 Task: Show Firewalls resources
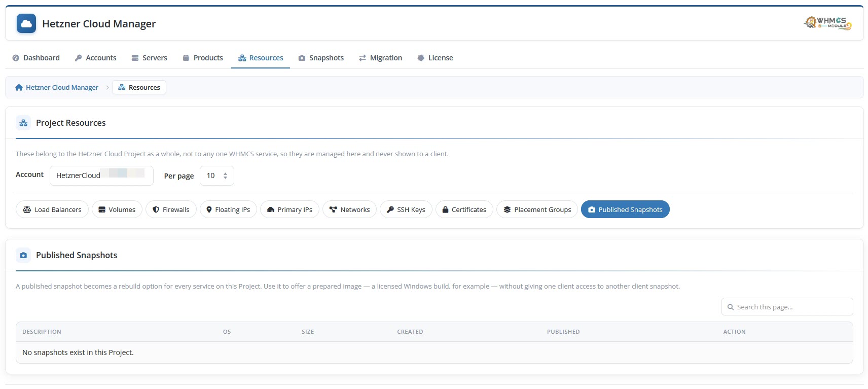tap(171, 209)
